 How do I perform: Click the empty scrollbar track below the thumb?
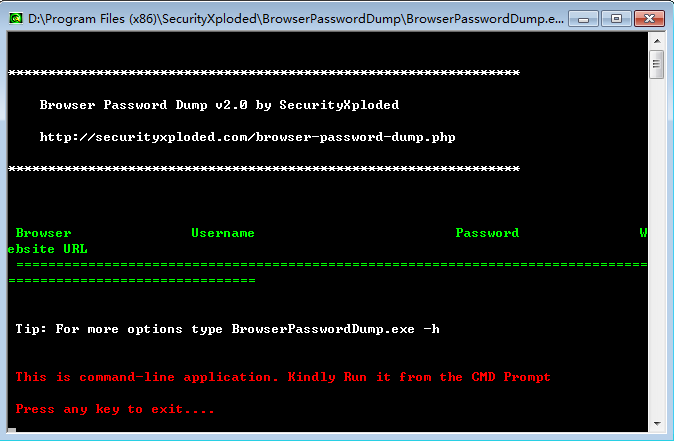[656, 250]
